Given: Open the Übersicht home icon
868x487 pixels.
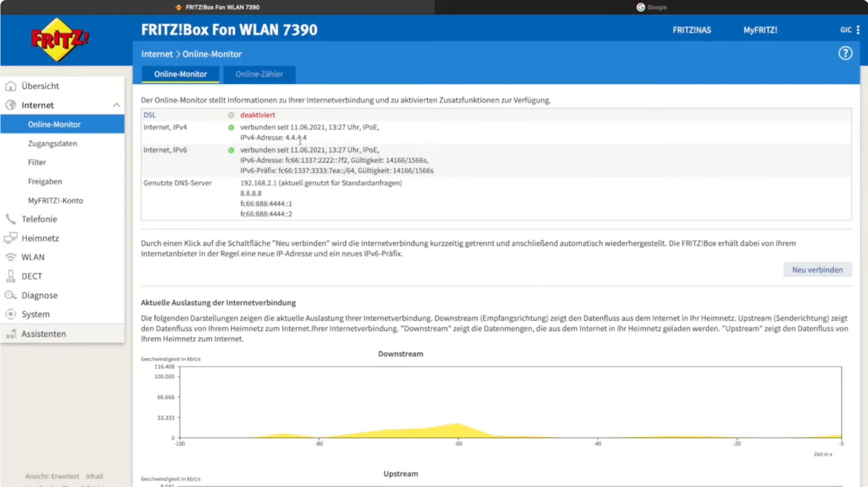Looking at the screenshot, I should click(x=10, y=85).
